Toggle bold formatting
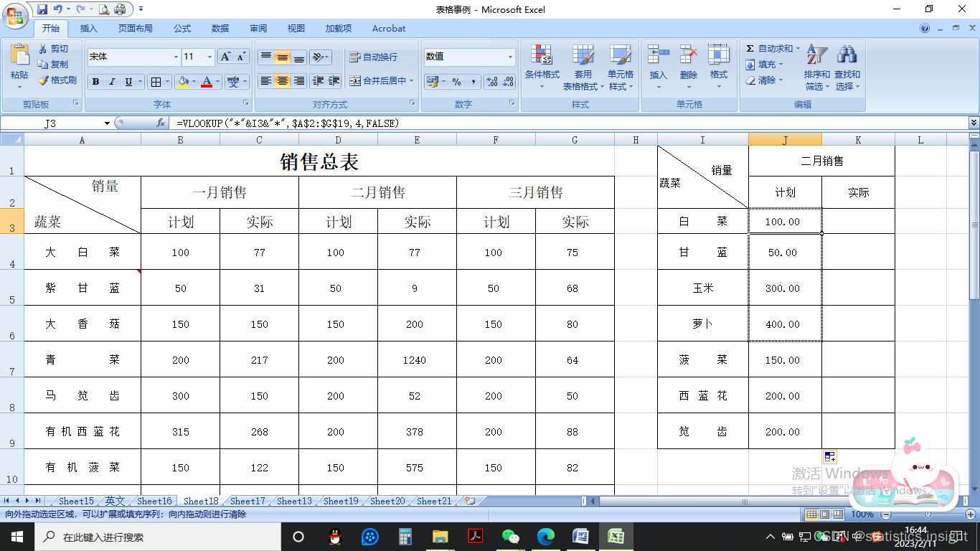This screenshot has height=551, width=980. tap(95, 82)
